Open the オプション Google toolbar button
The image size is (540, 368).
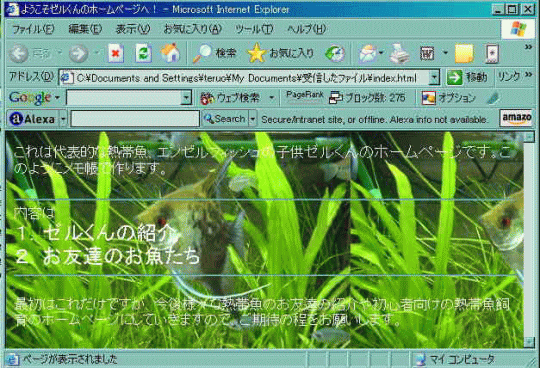[449, 98]
